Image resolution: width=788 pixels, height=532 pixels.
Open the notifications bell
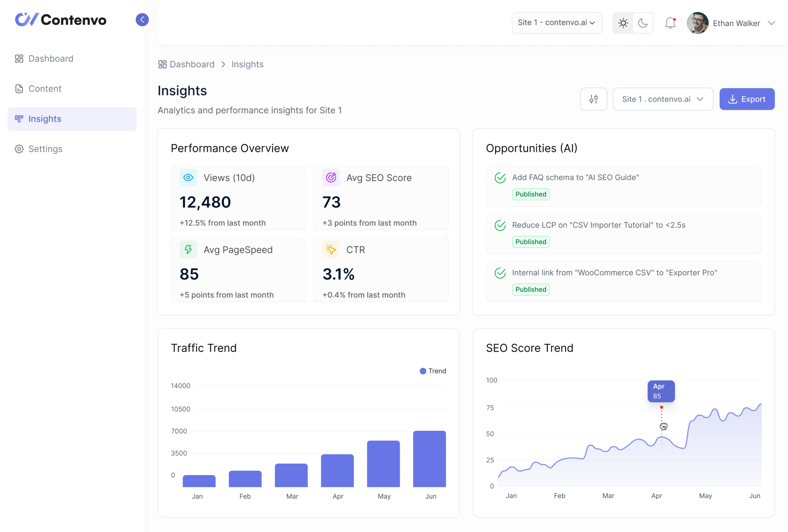pyautogui.click(x=670, y=23)
